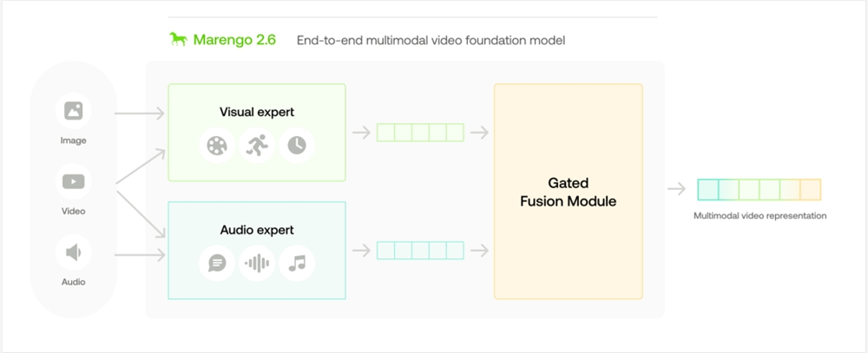Click the clock icon in Visual expert
The width and height of the screenshot is (868, 353).
[x=297, y=145]
